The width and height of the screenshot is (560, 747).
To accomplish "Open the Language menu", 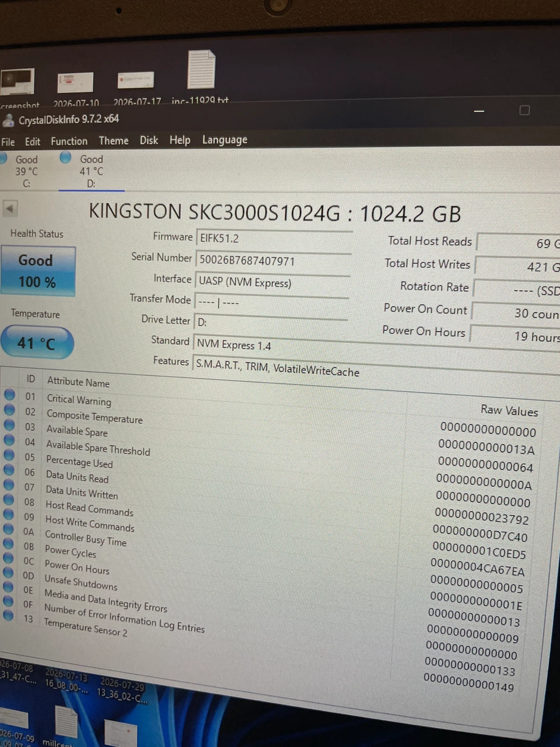I will coord(225,140).
